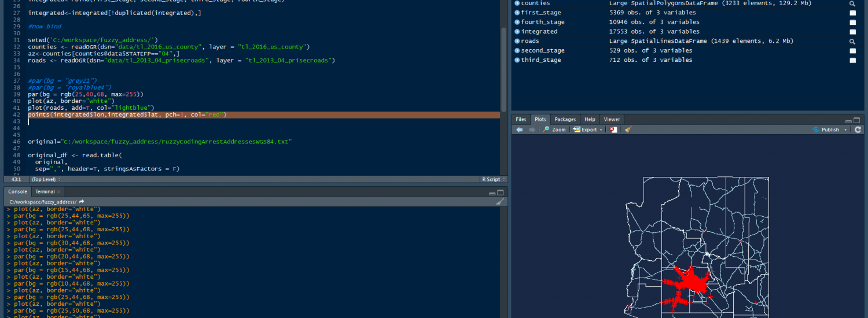
Task: Open the Export dropdown menu
Action: pyautogui.click(x=589, y=130)
